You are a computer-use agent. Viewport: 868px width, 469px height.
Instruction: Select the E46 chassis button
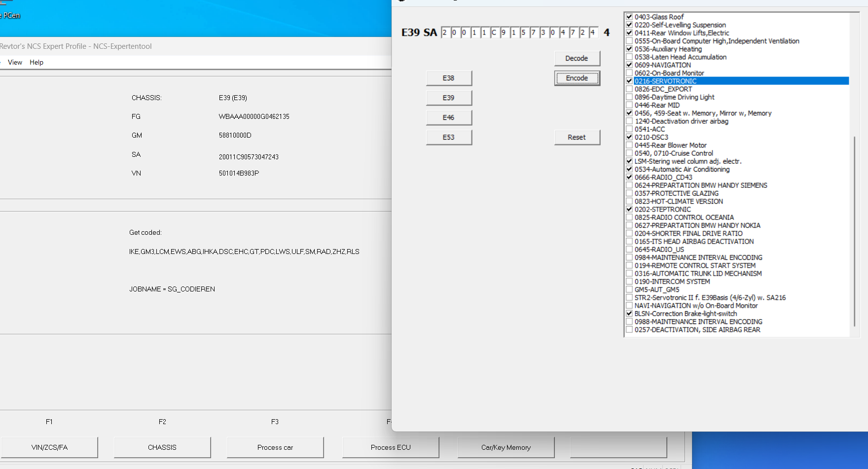click(449, 117)
